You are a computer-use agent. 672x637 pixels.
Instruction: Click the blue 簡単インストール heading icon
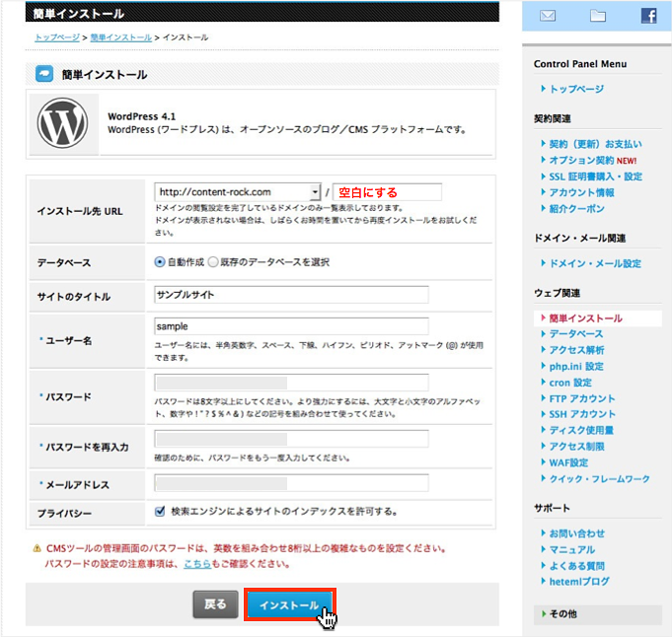click(44, 74)
